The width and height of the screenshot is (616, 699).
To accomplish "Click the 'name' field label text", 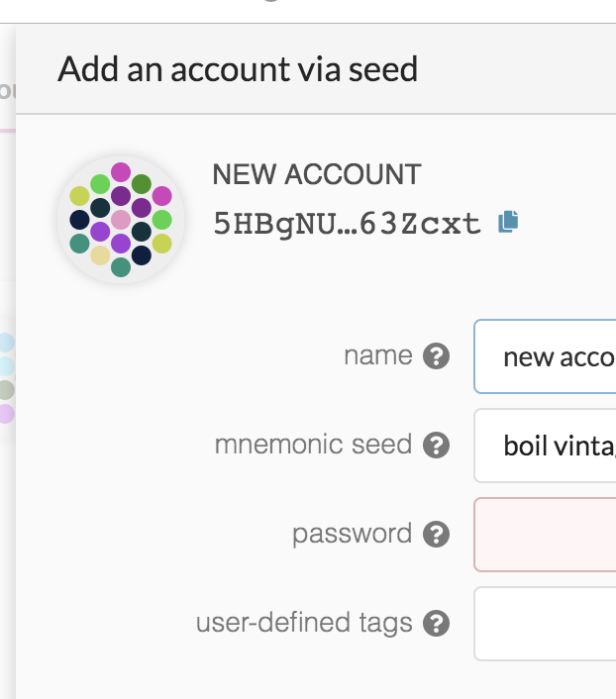I will [378, 355].
